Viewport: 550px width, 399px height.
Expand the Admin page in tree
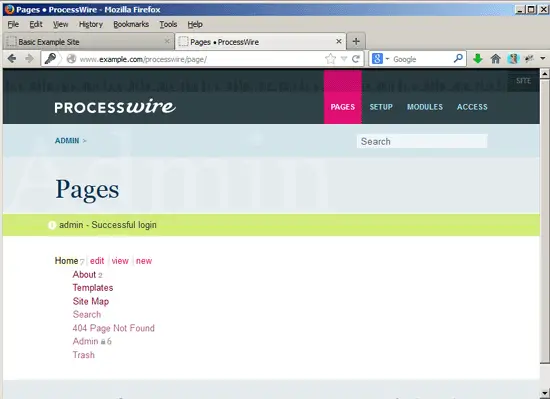[x=85, y=341]
